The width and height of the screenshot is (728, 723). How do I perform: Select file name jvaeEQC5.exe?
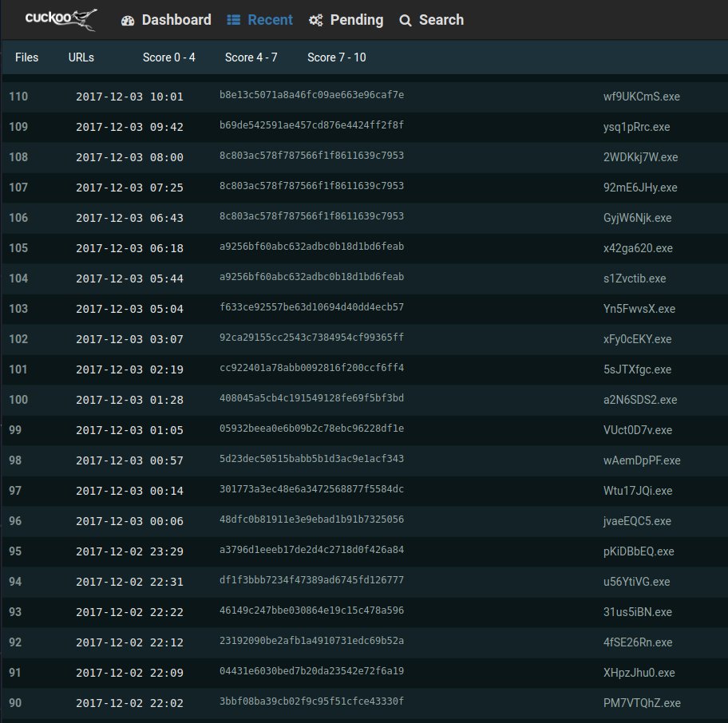[x=638, y=521]
